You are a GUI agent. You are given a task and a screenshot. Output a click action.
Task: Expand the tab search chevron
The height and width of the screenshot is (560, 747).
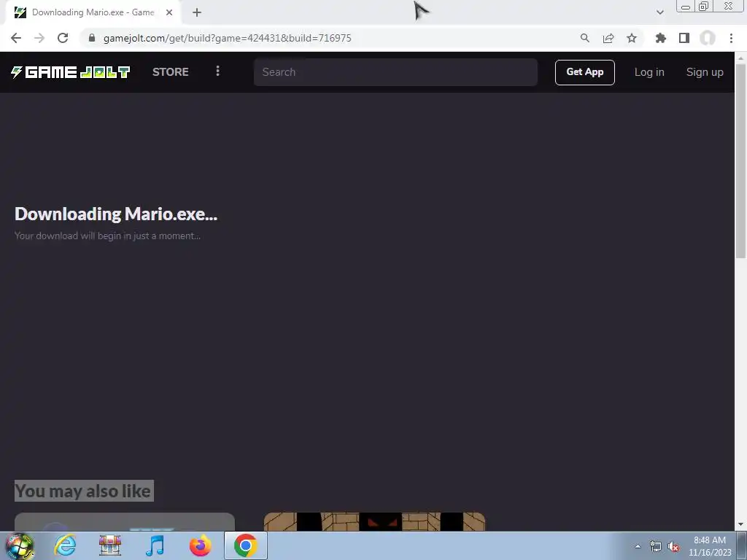[x=659, y=12]
